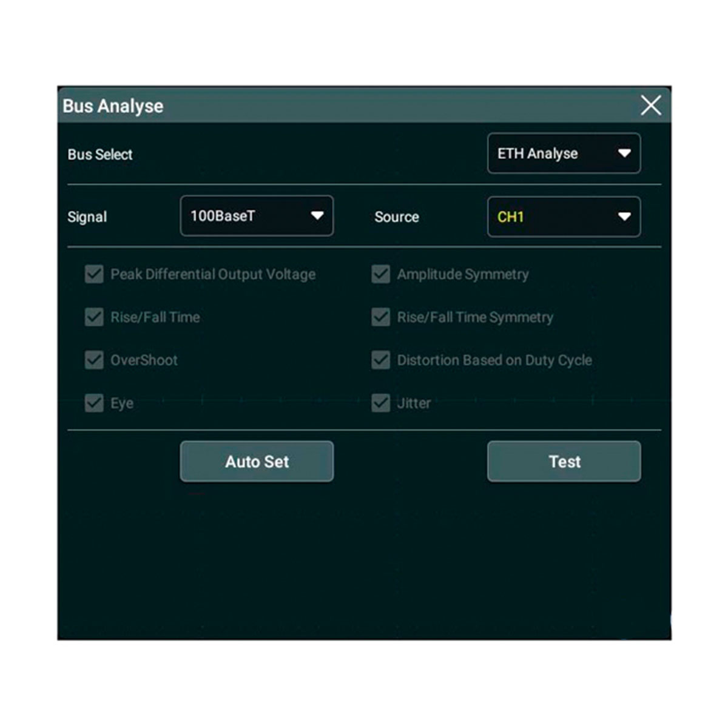Open the CH1 source dropdown
The height and width of the screenshot is (728, 728).
[563, 217]
